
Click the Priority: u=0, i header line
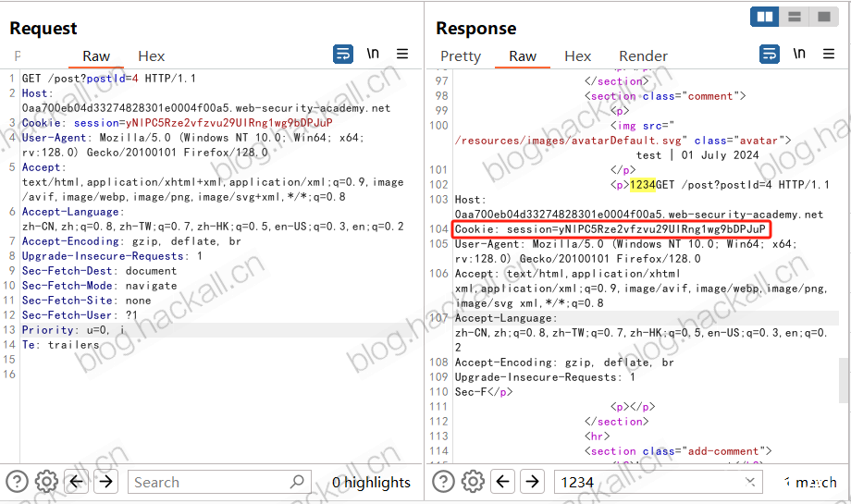(73, 330)
